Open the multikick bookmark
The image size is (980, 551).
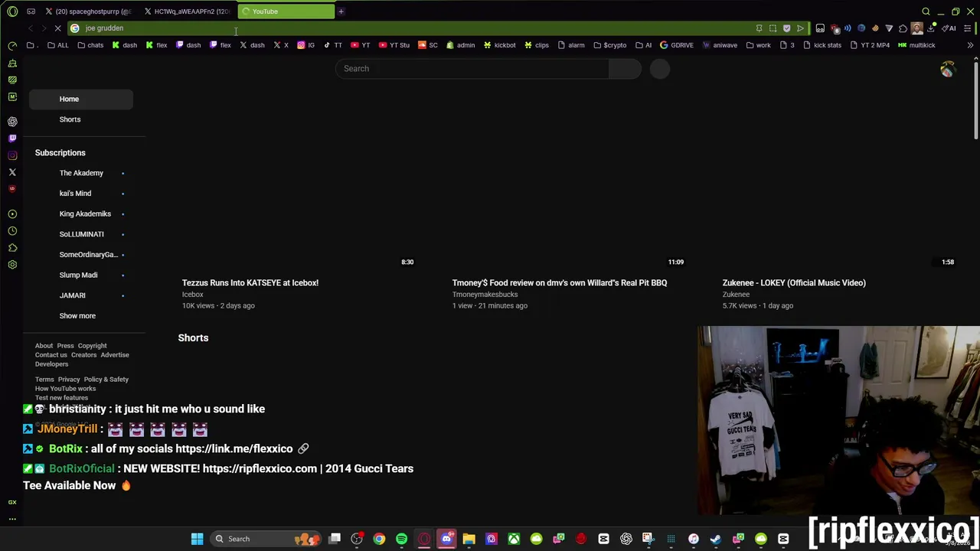916,45
